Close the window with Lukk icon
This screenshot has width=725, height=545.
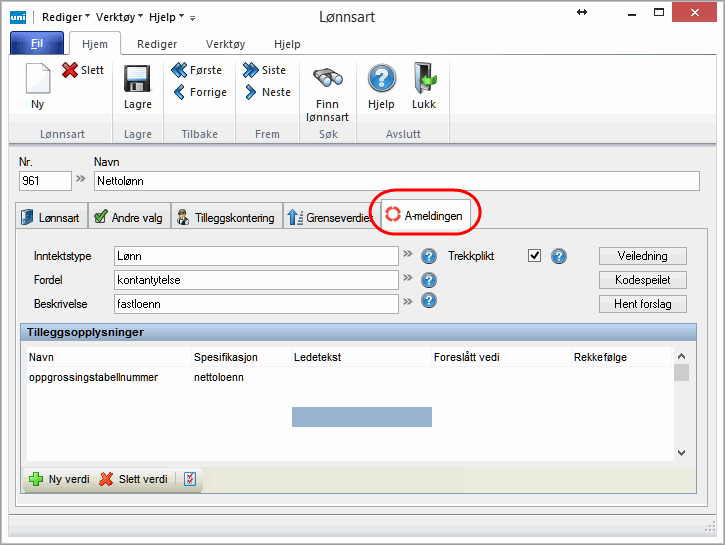coord(424,80)
